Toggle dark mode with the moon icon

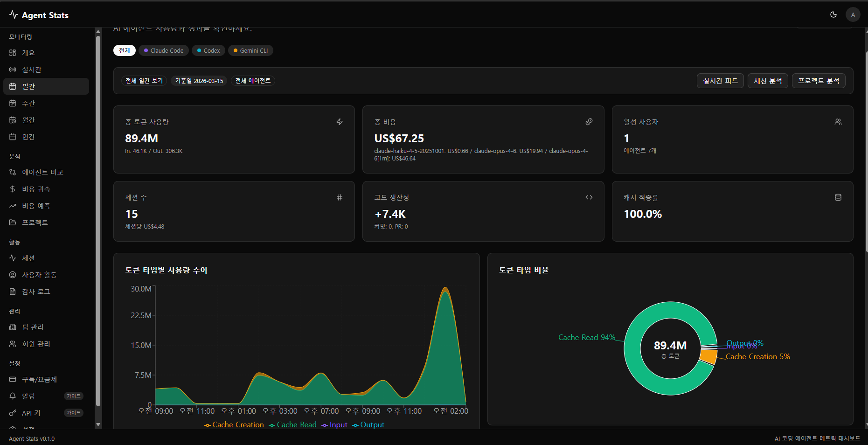click(833, 14)
